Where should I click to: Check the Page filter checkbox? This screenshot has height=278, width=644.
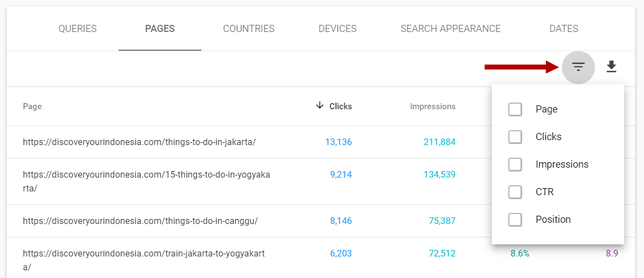coord(515,109)
